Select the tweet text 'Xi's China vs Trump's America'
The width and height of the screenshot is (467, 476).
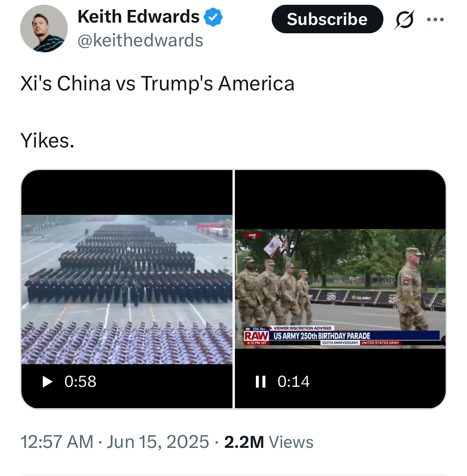pyautogui.click(x=157, y=84)
